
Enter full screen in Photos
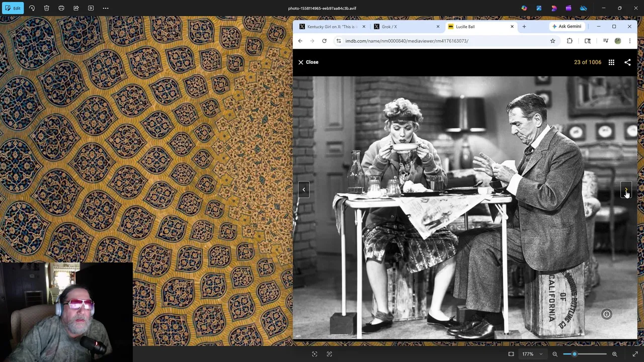635,354
